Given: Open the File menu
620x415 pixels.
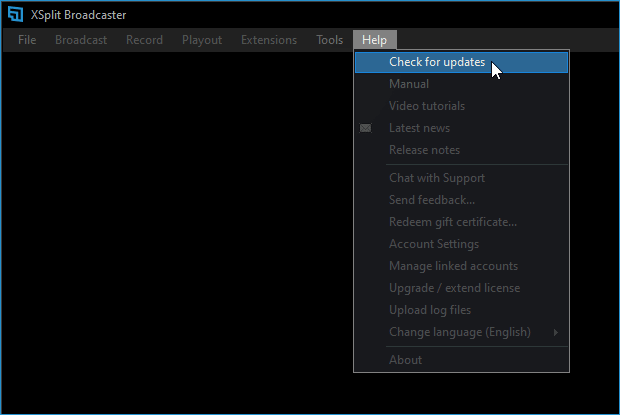Looking at the screenshot, I should point(27,40).
